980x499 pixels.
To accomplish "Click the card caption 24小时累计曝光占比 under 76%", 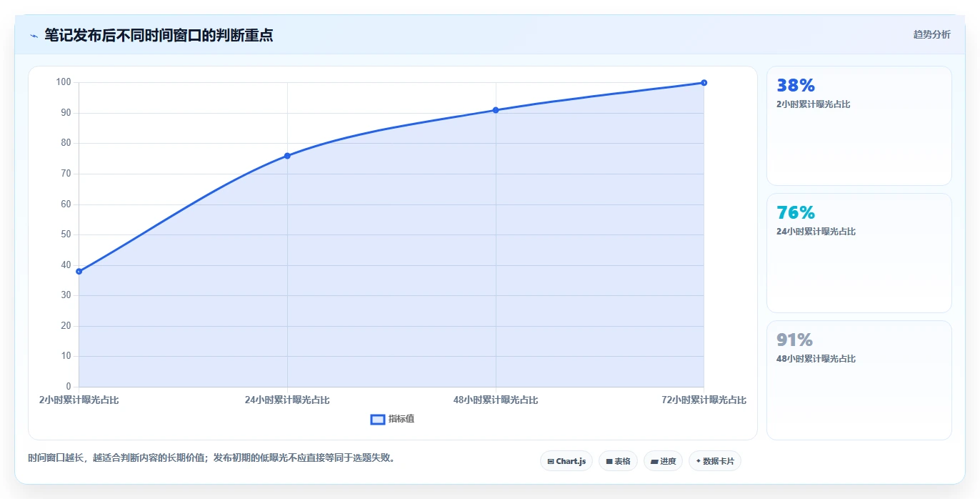I will (816, 232).
